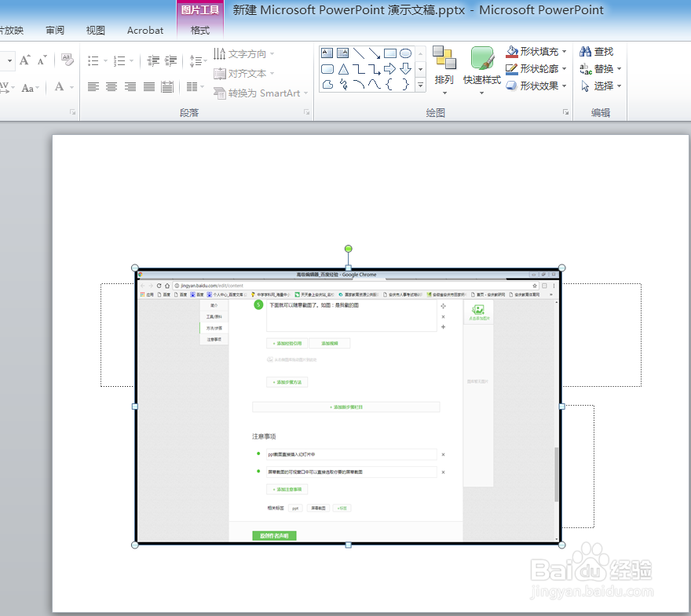This screenshot has width=691, height=616.
Task: Select the freeform shape tool
Action: pyautogui.click(x=327, y=85)
